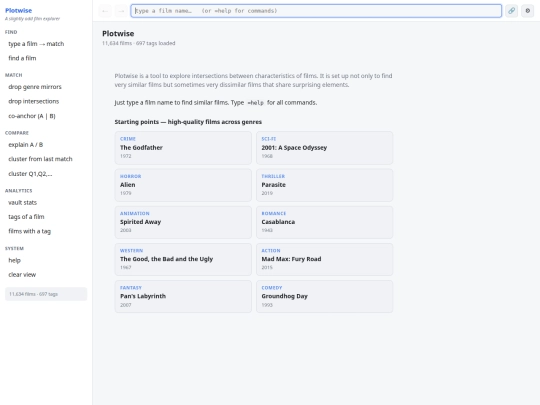This screenshot has height=405, width=540.
Task: Open The Godfather crime card
Action: [183, 148]
